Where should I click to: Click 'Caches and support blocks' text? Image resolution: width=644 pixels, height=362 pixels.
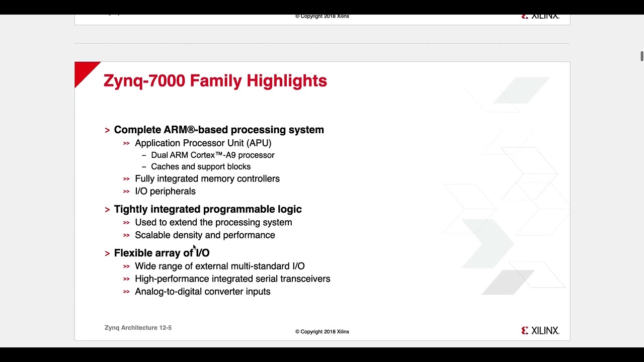pos(201,166)
